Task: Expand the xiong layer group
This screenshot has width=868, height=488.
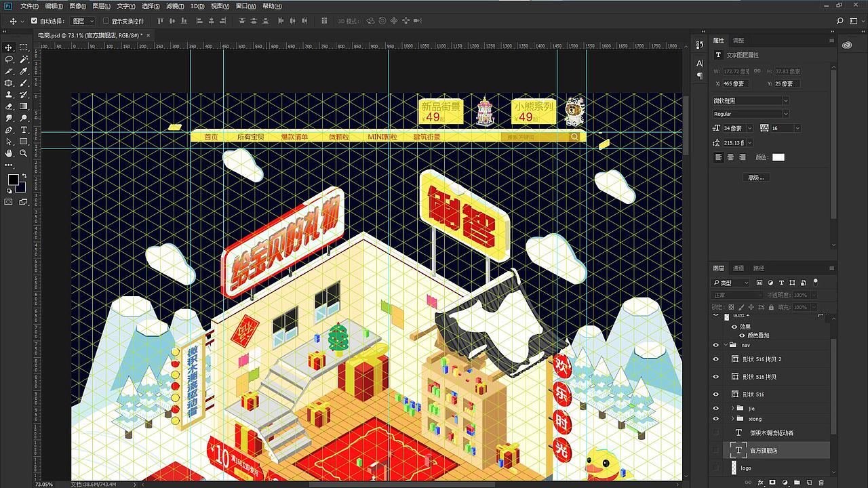Action: (732, 419)
